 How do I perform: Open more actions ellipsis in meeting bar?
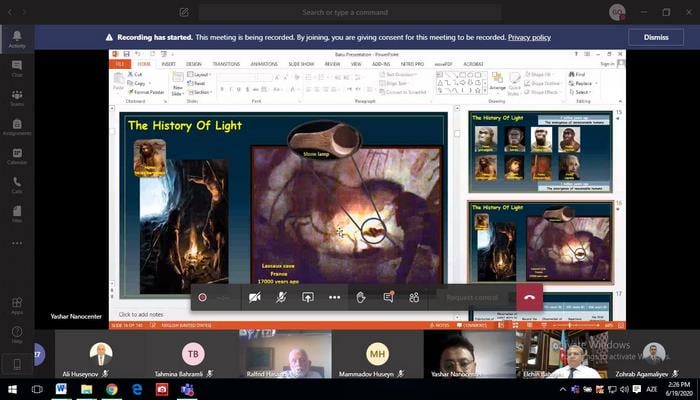pos(335,297)
